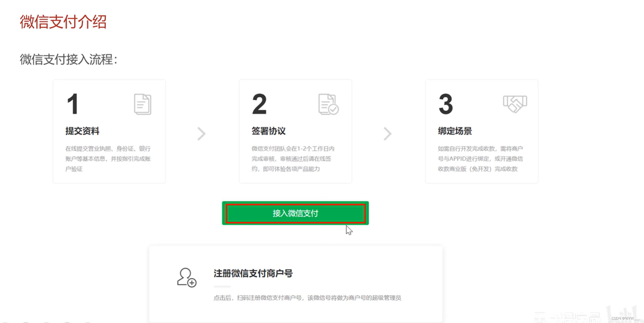
Task: Click the large number 1 in first card
Action: 73,104
